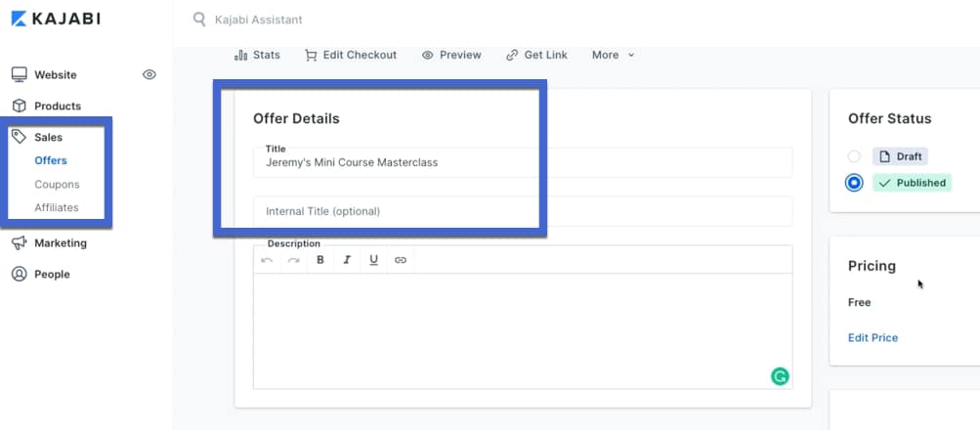Toggle bold formatting in description toolbar
Screen dimensions: 980x430
(320, 260)
